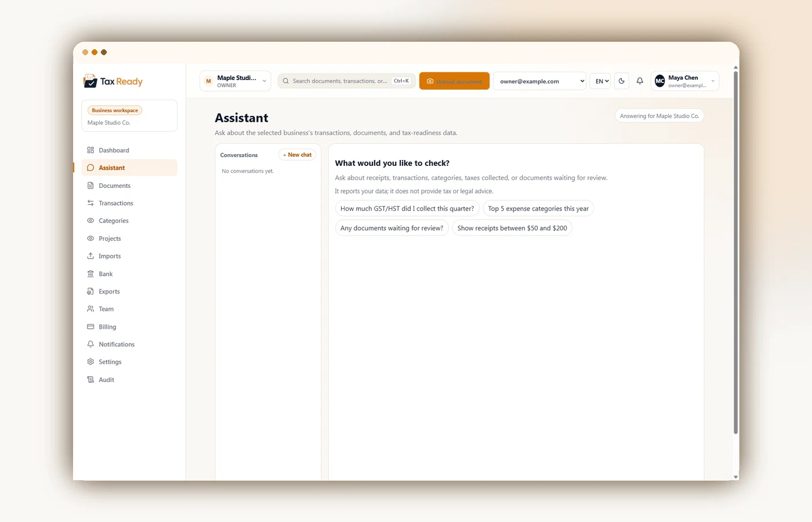Click the Billing card icon
Image resolution: width=812 pixels, height=522 pixels.
pyautogui.click(x=90, y=327)
